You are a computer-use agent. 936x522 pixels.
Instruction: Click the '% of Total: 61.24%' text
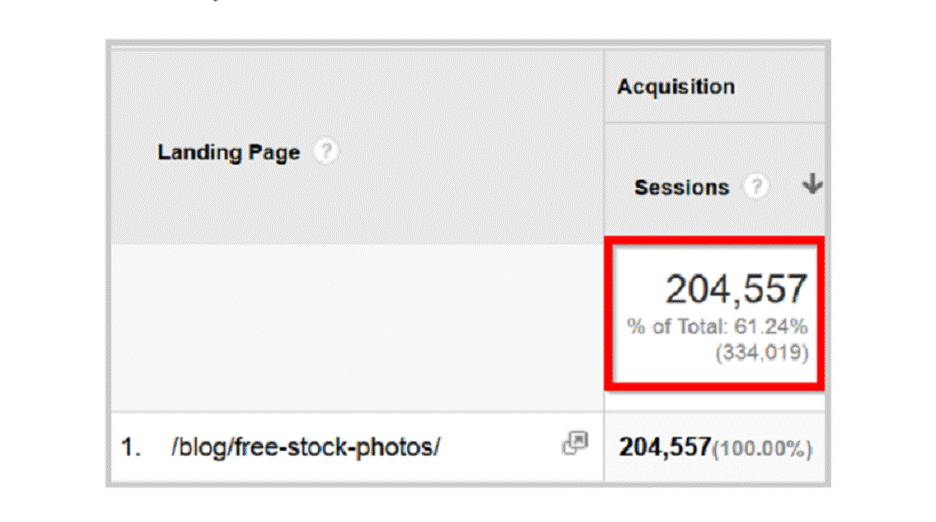[x=717, y=327]
